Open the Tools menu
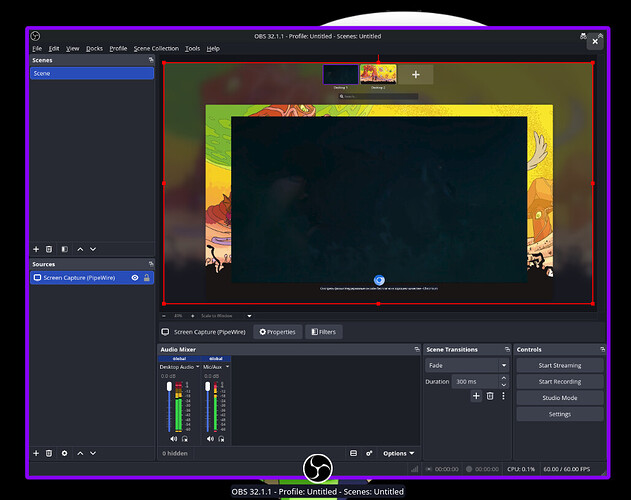Screen dimensions: 631x500 (192, 48)
